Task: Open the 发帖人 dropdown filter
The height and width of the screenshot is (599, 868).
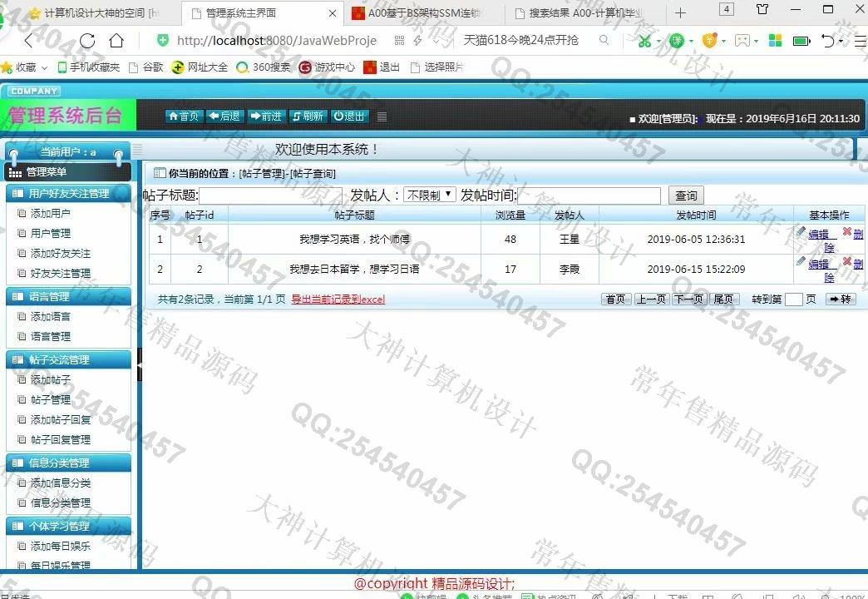Action: (429, 195)
